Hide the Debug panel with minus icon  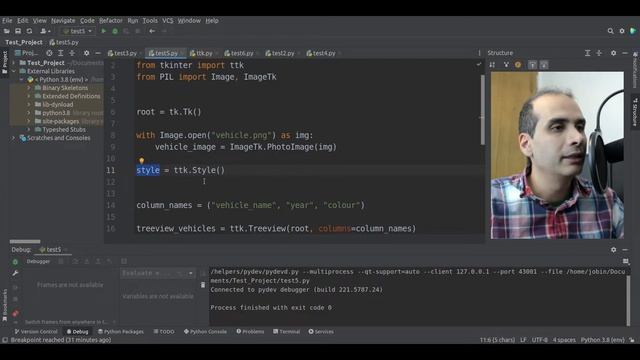tap(625, 249)
